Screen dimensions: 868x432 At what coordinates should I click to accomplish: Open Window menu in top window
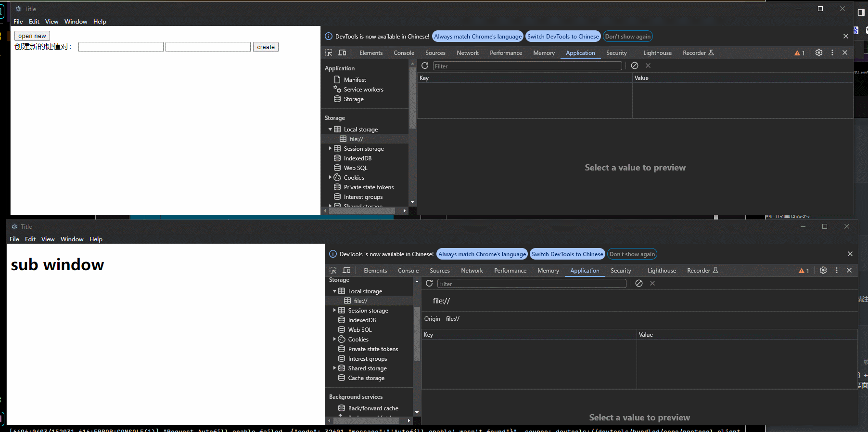coord(76,22)
